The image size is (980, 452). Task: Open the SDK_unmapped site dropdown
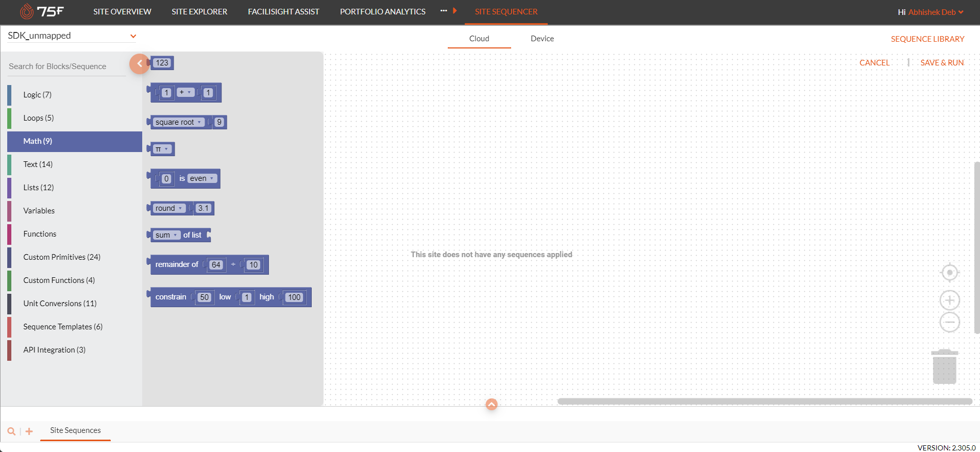72,36
